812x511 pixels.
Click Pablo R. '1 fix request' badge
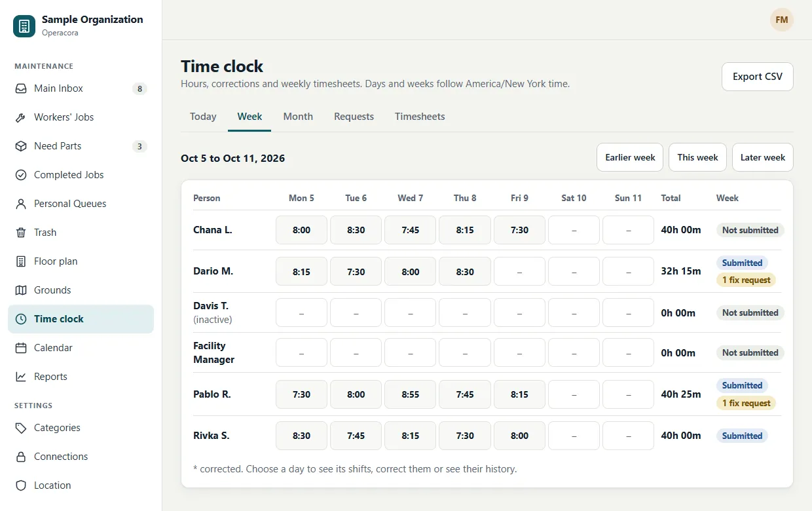coord(747,403)
